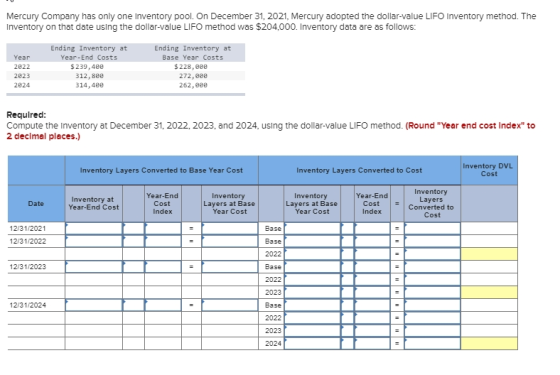The height and width of the screenshot is (375, 560).
Task: Click cost index field for 2022 layer under 12/31/2022
Action: pos(372,254)
